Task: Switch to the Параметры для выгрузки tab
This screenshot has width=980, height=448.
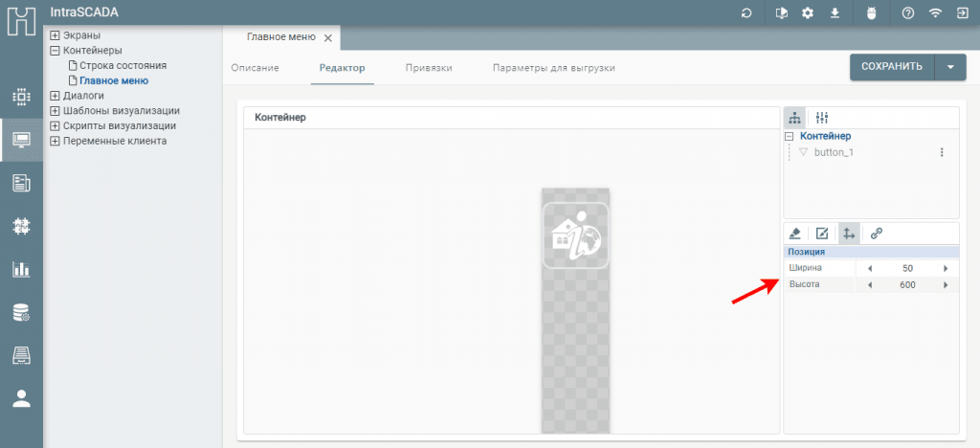Action: 554,68
